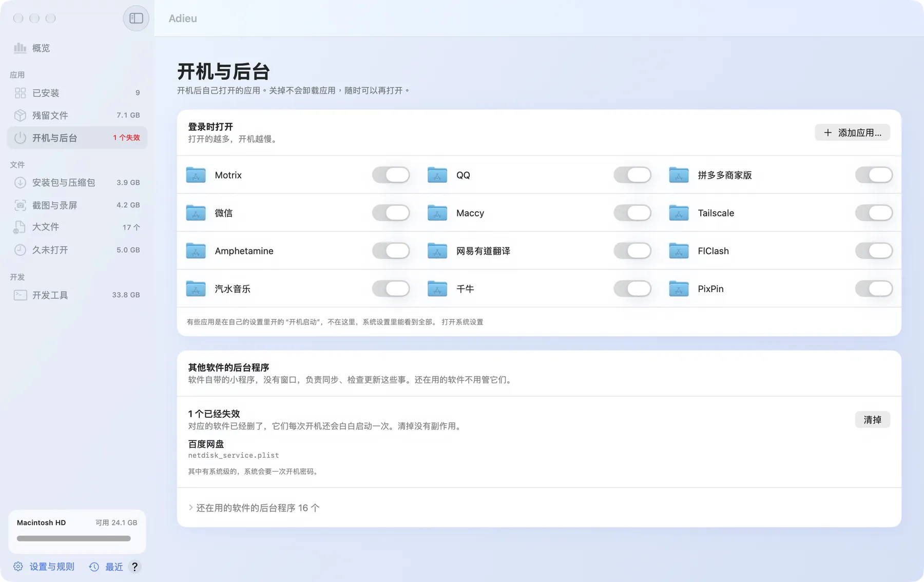This screenshot has width=924, height=582.
Task: Open help with the question mark
Action: (x=134, y=567)
